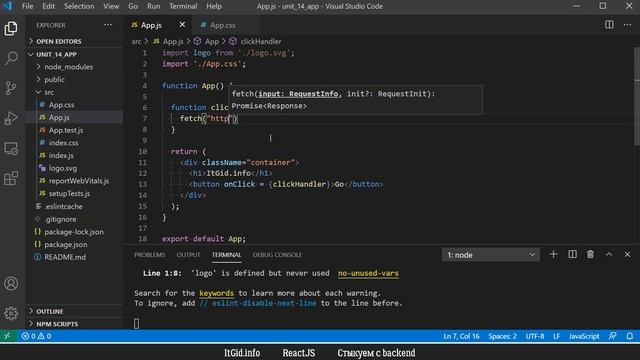
Task: Open Manage gear settings
Action: [x=11, y=313]
